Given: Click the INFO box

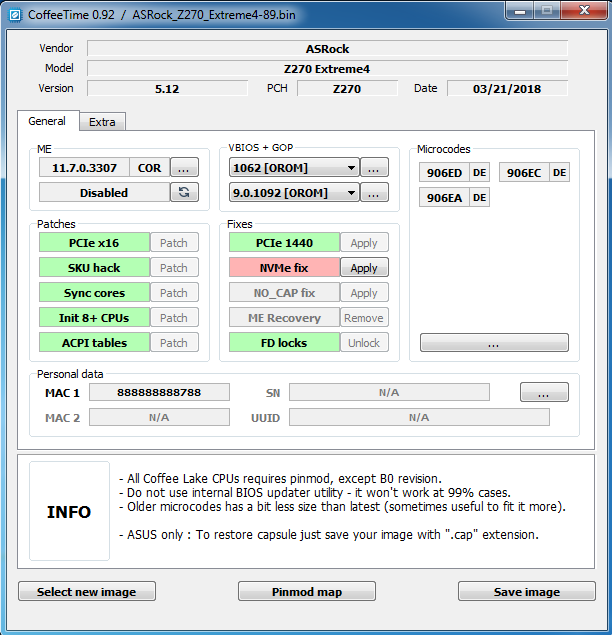Looking at the screenshot, I should 69,511.
